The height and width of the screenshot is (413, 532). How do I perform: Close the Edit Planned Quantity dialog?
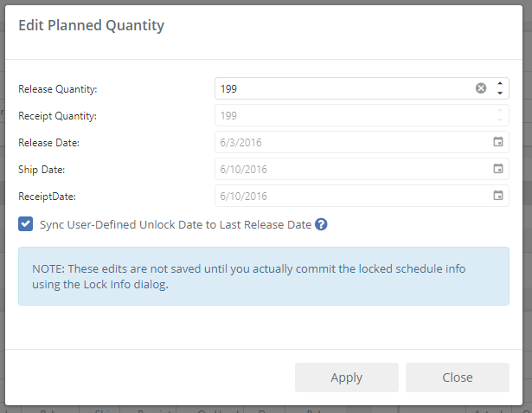click(x=458, y=378)
